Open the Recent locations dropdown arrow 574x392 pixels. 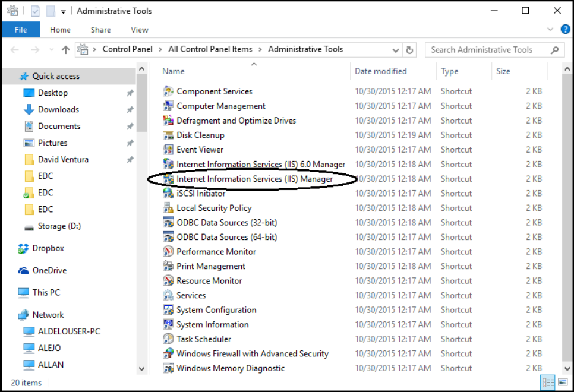tap(51, 50)
